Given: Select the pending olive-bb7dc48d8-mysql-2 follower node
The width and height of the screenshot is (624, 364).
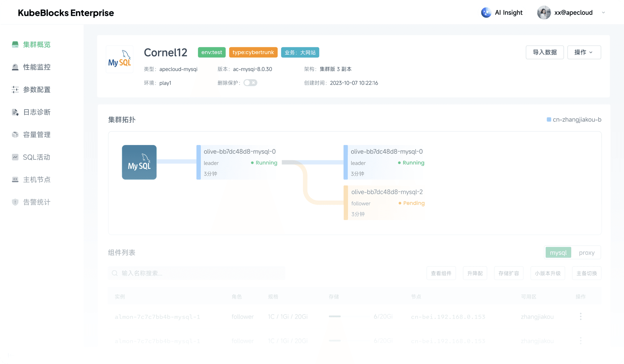Looking at the screenshot, I should [x=385, y=203].
